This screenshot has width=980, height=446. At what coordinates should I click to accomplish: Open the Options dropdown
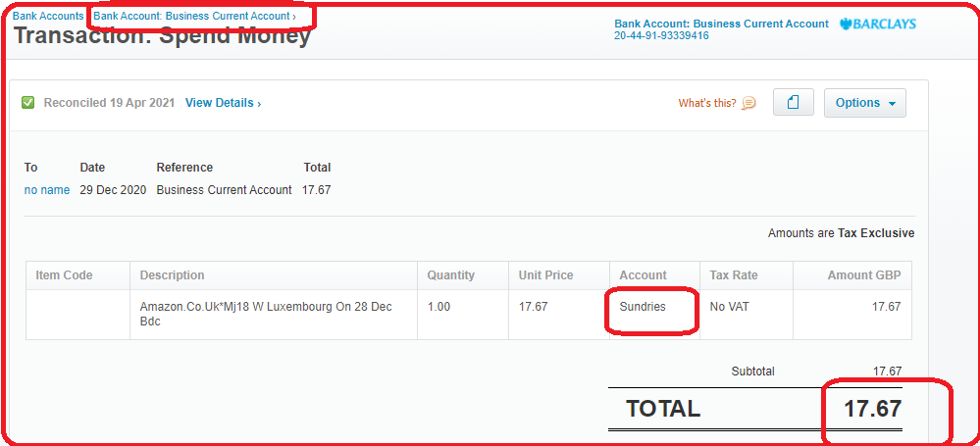[865, 103]
